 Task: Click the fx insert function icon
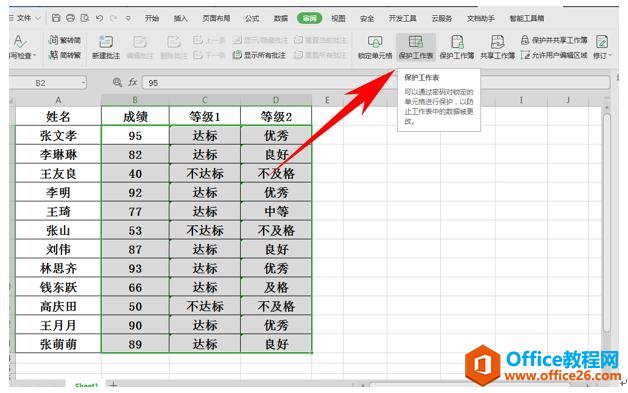[133, 83]
